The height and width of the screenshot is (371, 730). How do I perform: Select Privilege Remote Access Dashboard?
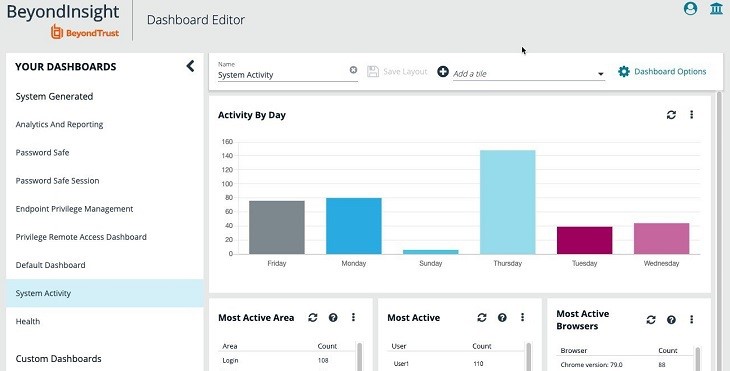(x=105, y=236)
